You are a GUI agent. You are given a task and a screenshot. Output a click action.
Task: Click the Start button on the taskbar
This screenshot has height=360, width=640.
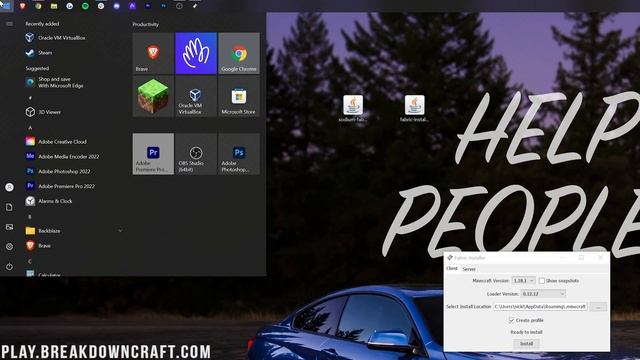pyautogui.click(x=7, y=6)
